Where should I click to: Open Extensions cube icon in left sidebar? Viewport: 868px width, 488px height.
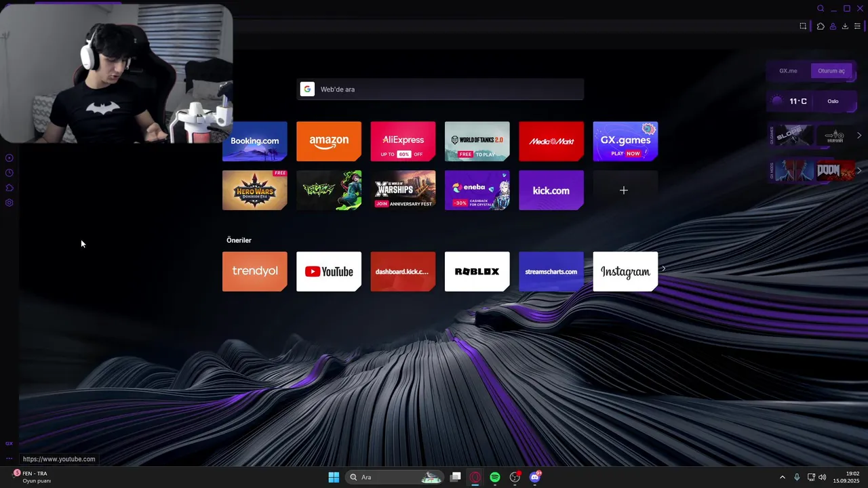pyautogui.click(x=9, y=188)
